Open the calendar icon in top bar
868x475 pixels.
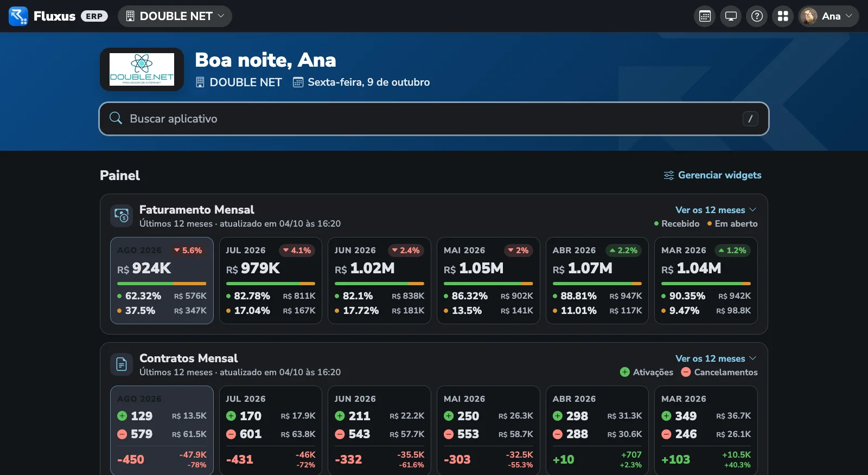[705, 16]
